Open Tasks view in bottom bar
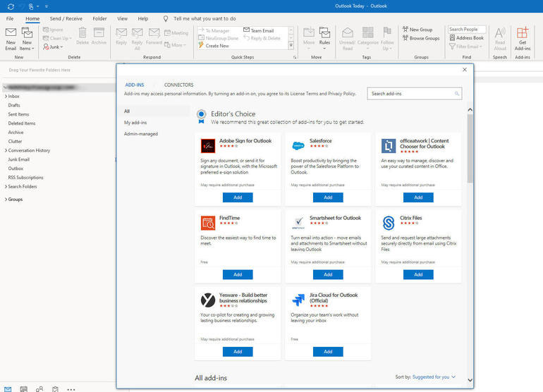543x392 pixels. click(x=55, y=389)
